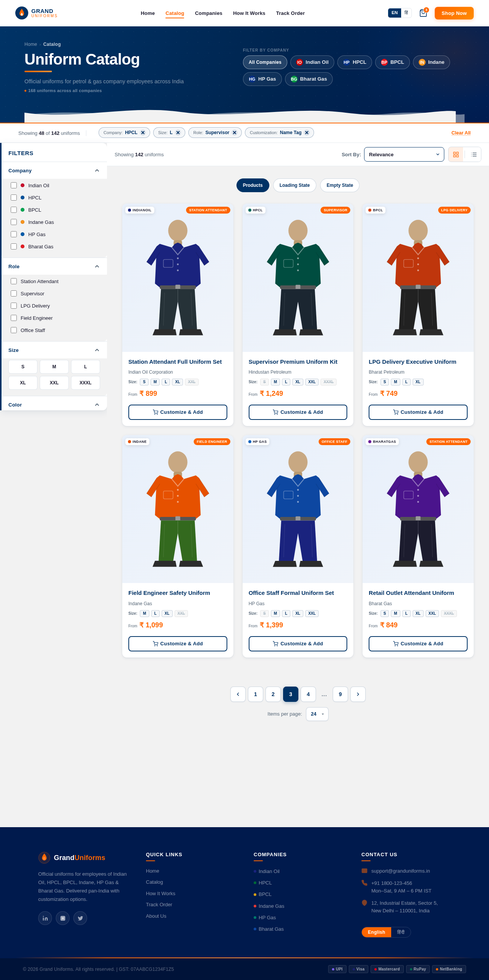Screen dimensions: 489x980
Task: Click cart icon on Office Staff Formal button
Action: click(275, 644)
